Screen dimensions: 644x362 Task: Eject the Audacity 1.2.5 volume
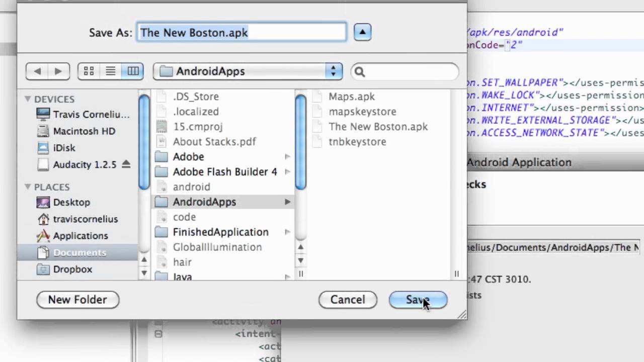point(126,164)
